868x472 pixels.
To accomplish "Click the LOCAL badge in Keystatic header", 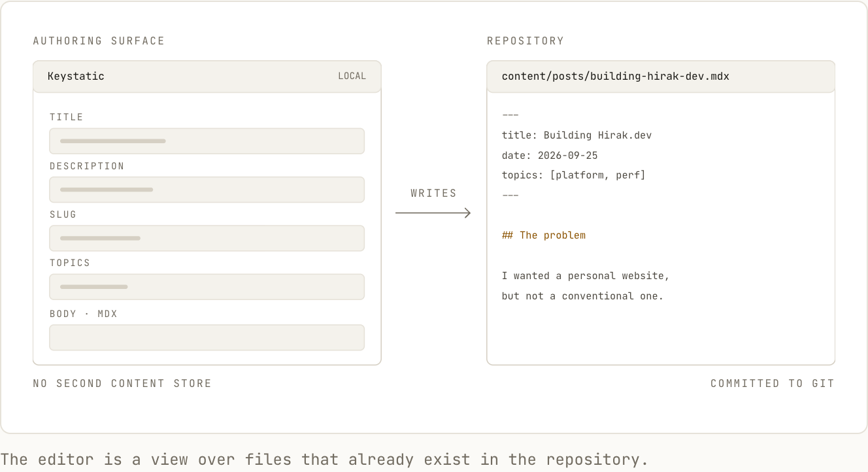I will tap(352, 76).
